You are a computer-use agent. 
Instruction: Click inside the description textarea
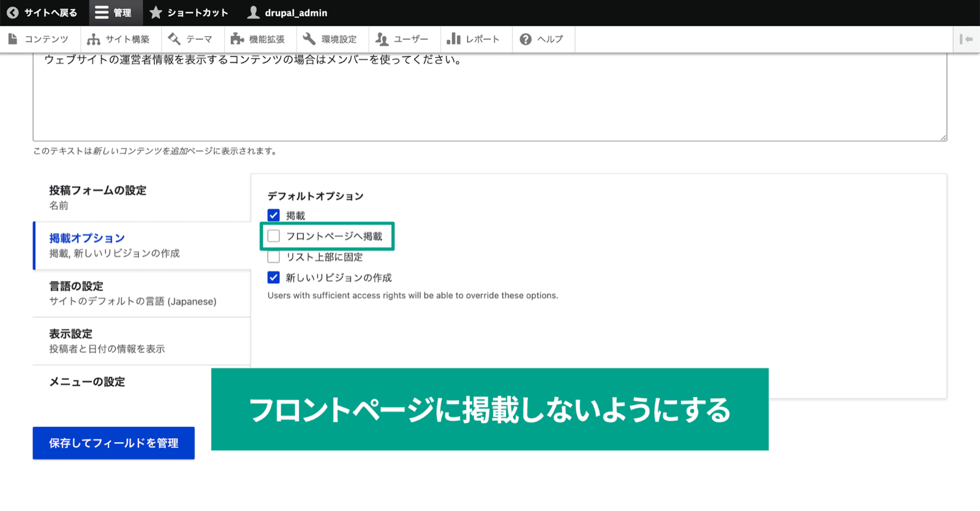click(x=490, y=97)
